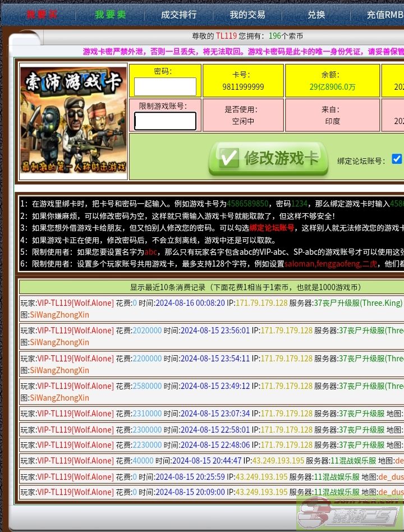Click the 37丧尸升级服(Three.King) server in first record
This screenshot has height=532, width=404.
pyautogui.click(x=358, y=302)
